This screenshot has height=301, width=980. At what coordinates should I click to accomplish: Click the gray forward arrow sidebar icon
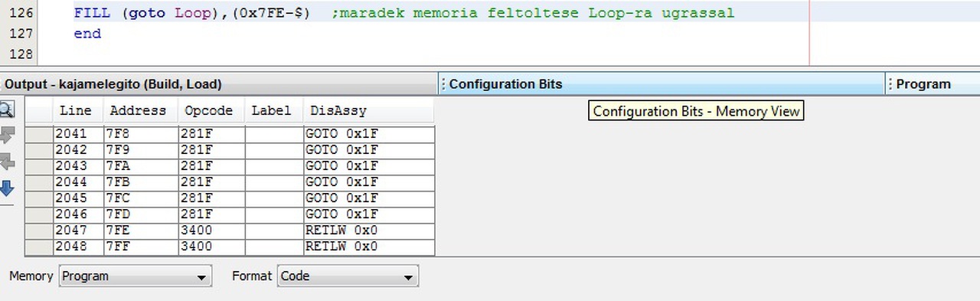[7, 136]
